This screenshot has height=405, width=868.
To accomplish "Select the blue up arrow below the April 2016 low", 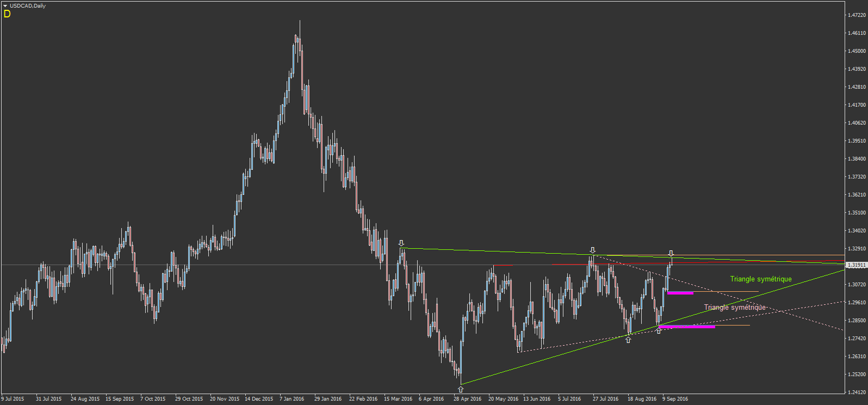I will [x=461, y=390].
